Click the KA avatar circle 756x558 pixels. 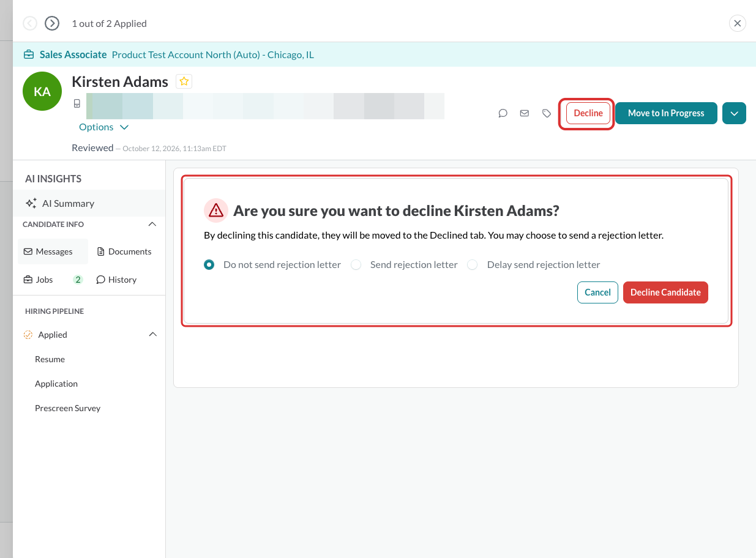(x=42, y=91)
